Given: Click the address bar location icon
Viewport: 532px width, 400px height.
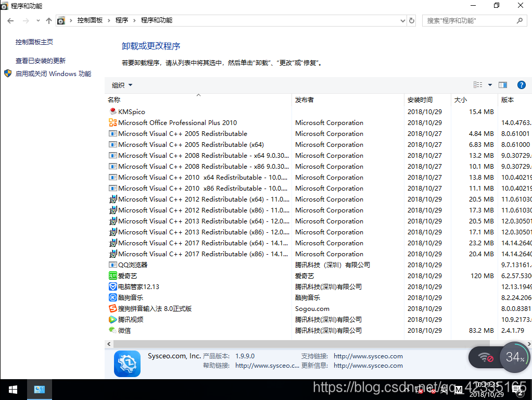Looking at the screenshot, I should pos(61,20).
